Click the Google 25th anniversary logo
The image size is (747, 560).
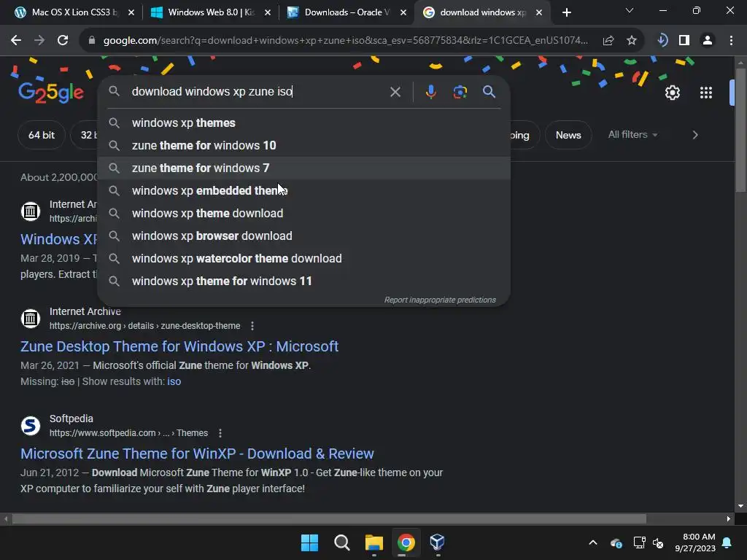(x=51, y=93)
